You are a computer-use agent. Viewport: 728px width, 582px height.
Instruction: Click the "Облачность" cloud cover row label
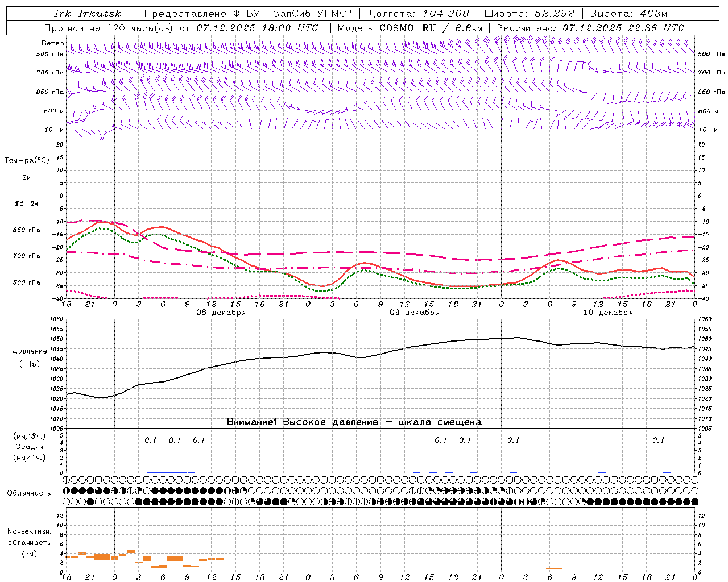(x=29, y=493)
